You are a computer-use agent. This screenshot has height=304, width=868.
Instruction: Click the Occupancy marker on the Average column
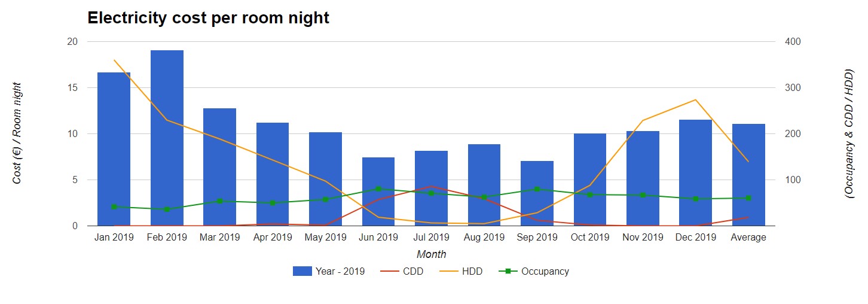pyautogui.click(x=748, y=198)
